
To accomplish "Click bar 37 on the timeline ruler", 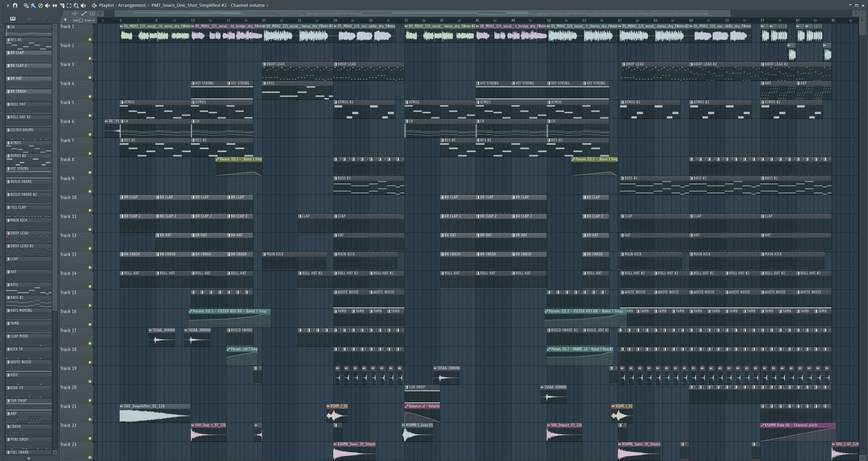I will (x=406, y=20).
